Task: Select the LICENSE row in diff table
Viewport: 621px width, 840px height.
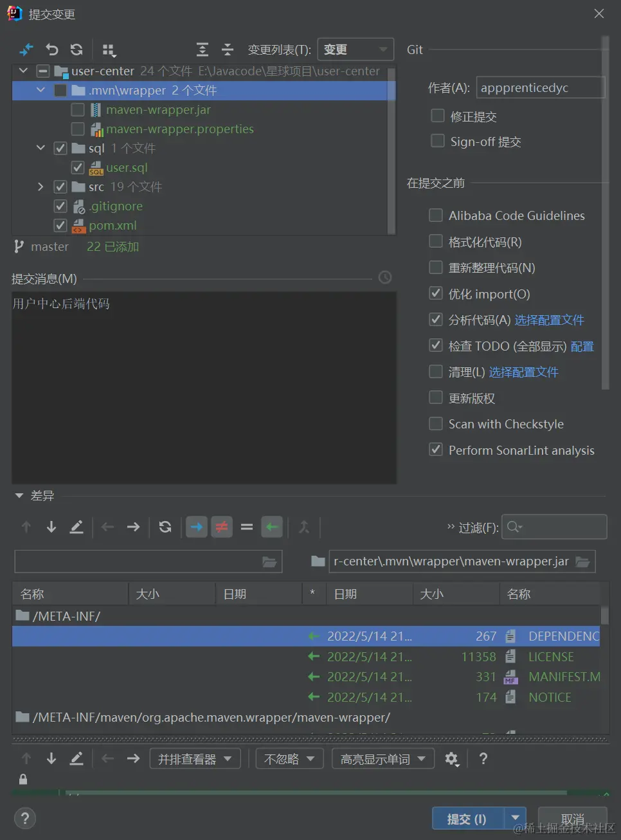Action: 306,657
